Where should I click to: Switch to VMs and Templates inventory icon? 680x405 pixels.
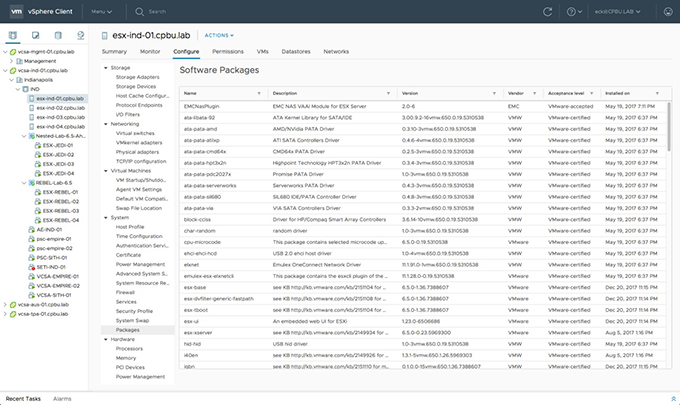coord(36,36)
